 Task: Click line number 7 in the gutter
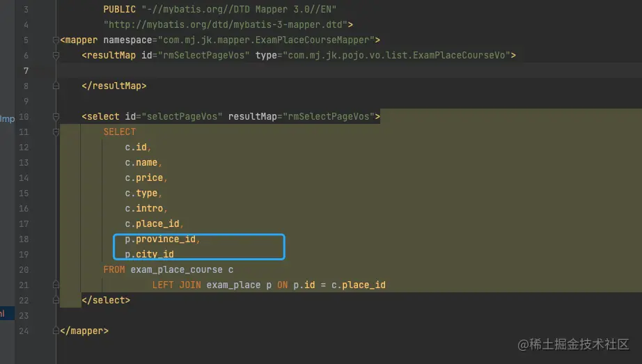26,71
